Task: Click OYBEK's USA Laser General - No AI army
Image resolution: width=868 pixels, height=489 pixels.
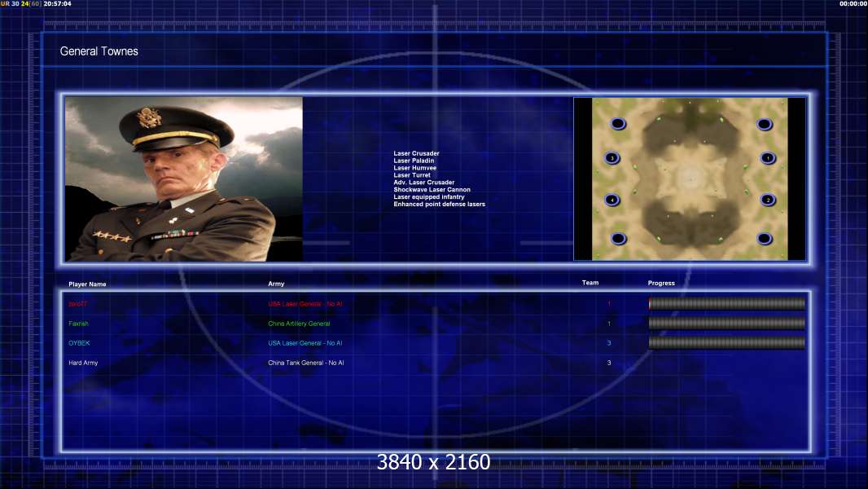Action: point(305,343)
